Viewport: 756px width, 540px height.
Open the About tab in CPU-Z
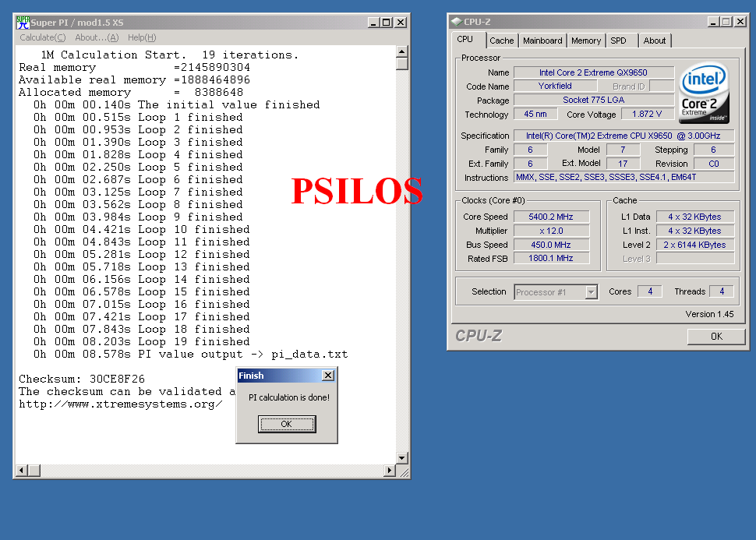pyautogui.click(x=655, y=41)
